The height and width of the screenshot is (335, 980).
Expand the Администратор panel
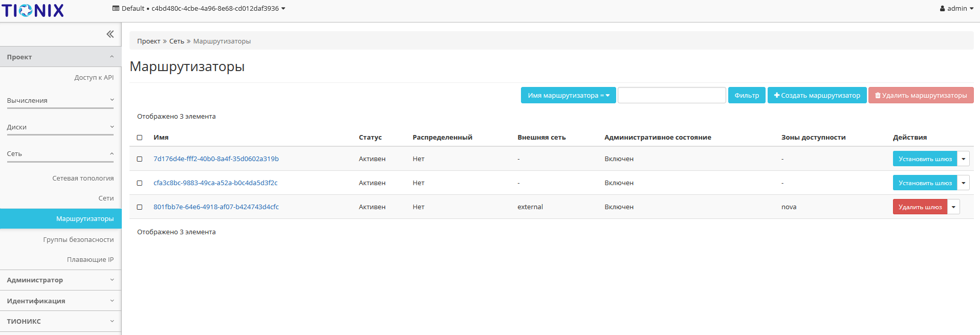(60, 280)
